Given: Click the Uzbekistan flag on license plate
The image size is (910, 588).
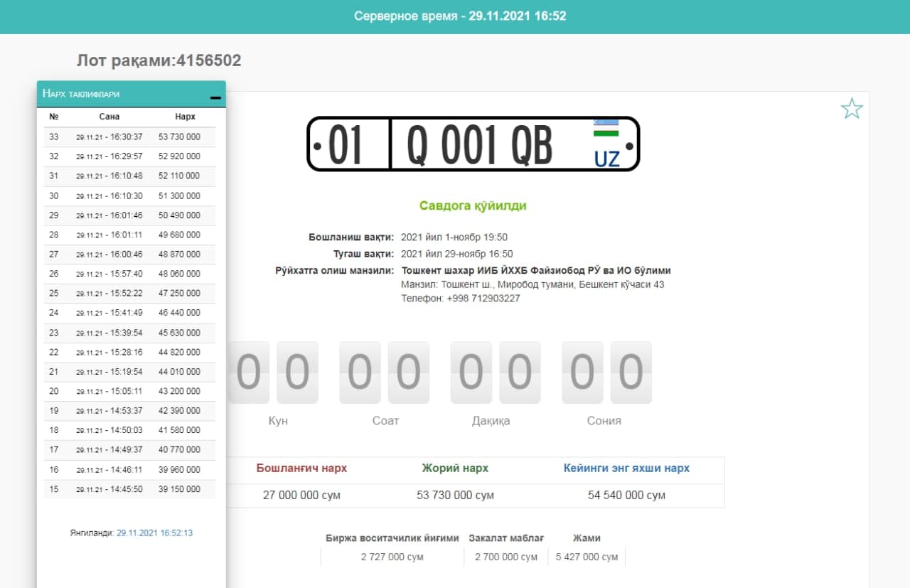Looking at the screenshot, I should click(606, 129).
